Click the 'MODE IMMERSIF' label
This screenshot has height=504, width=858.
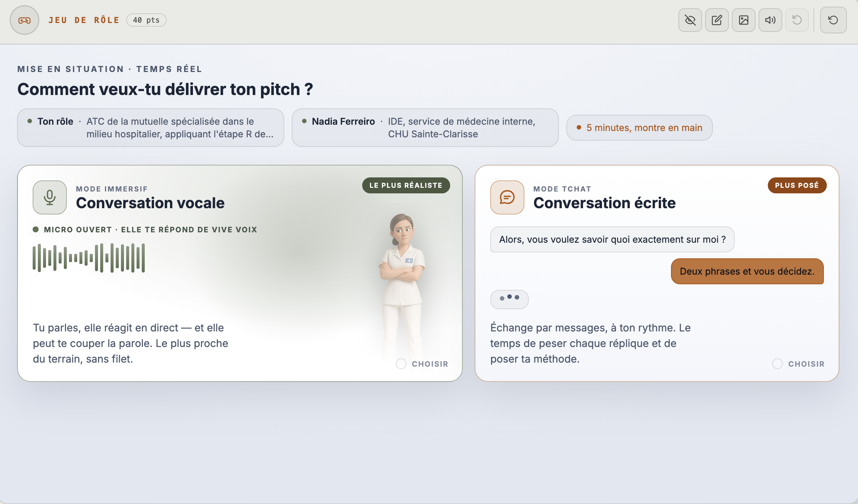pyautogui.click(x=112, y=189)
